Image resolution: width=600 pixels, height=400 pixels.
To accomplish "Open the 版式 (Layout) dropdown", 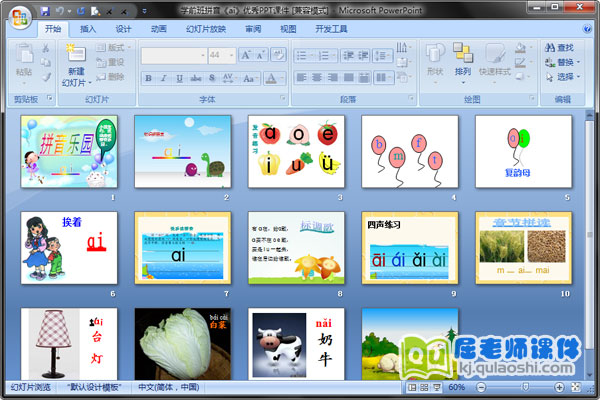I will point(113,47).
